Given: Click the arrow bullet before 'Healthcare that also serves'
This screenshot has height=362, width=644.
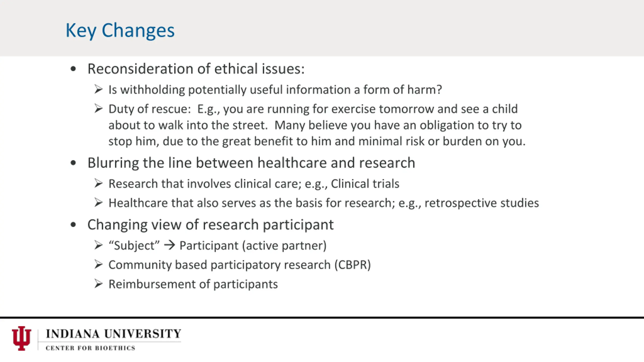Looking at the screenshot, I should coord(99,202).
